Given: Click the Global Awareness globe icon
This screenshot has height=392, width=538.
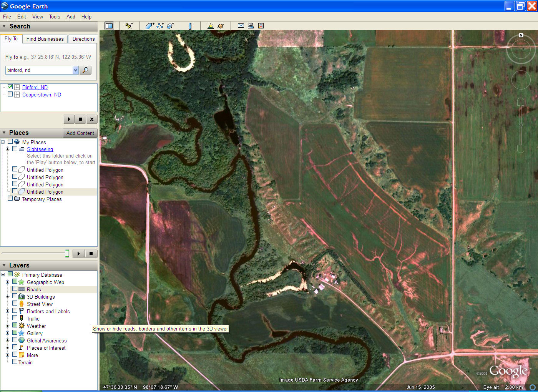Looking at the screenshot, I should [x=22, y=341].
